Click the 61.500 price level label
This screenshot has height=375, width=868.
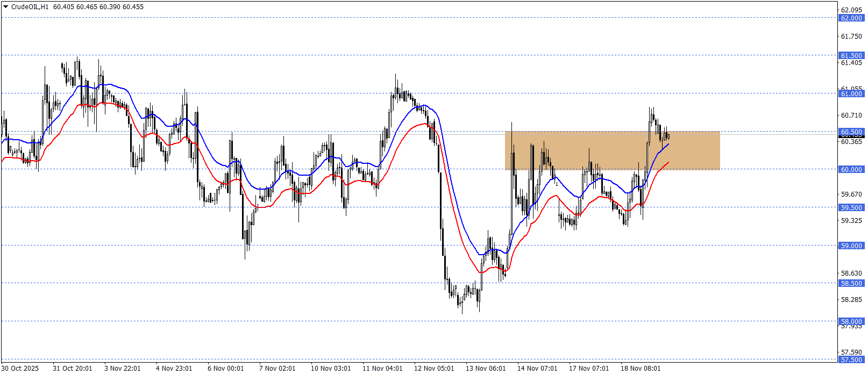(851, 55)
